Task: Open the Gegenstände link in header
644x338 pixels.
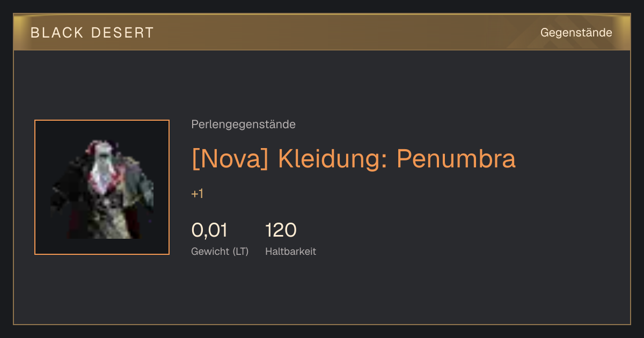Action: (x=576, y=33)
